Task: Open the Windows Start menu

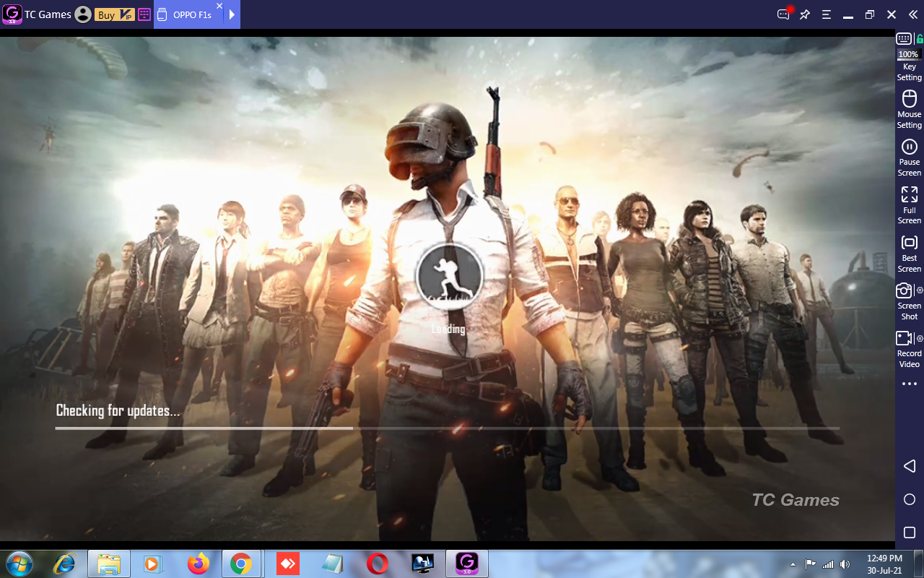Action: click(x=18, y=564)
